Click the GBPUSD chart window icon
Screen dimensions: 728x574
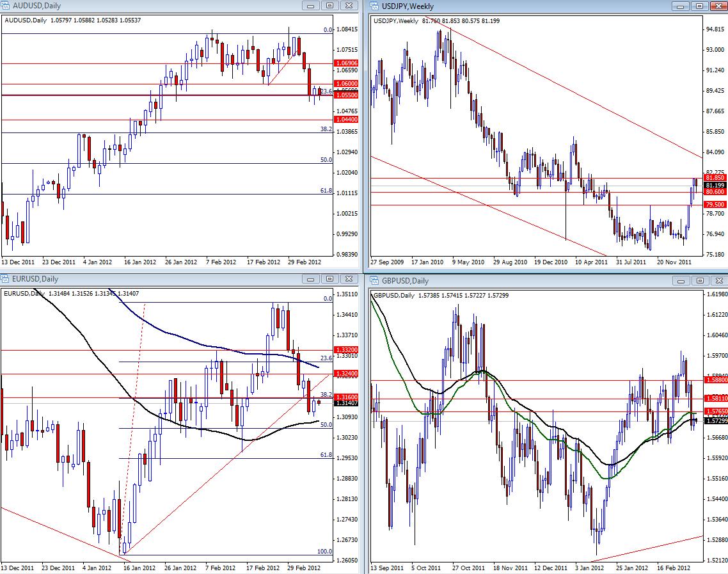pos(375,280)
